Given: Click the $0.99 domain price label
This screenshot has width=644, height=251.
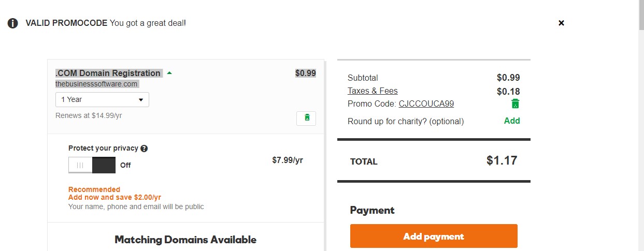Looking at the screenshot, I should [305, 73].
